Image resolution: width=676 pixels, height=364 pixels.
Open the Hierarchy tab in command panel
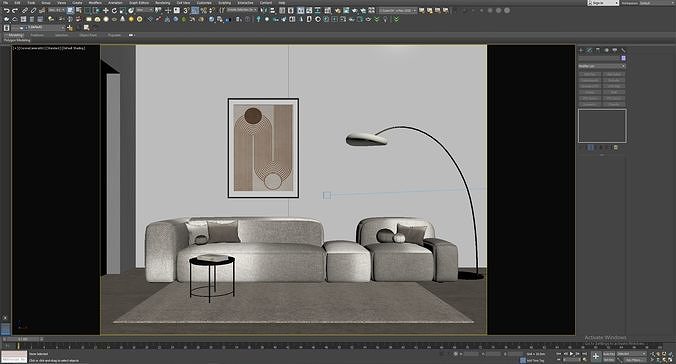598,50
